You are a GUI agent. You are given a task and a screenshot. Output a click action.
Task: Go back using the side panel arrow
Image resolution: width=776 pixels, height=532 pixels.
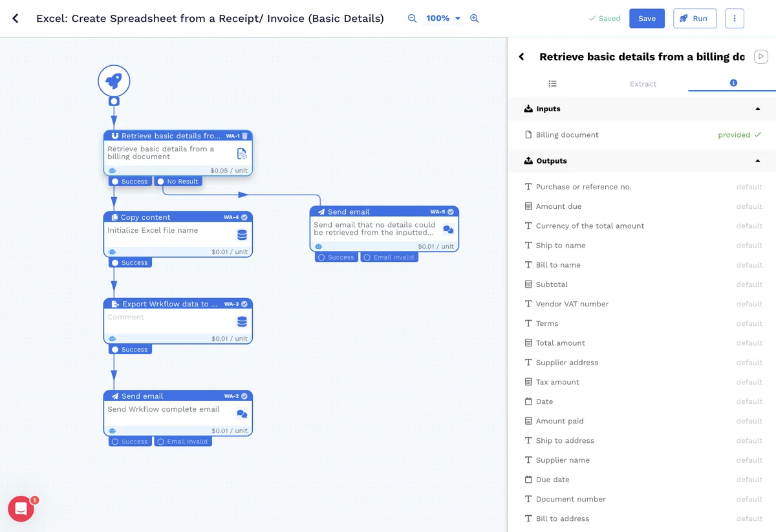point(522,57)
